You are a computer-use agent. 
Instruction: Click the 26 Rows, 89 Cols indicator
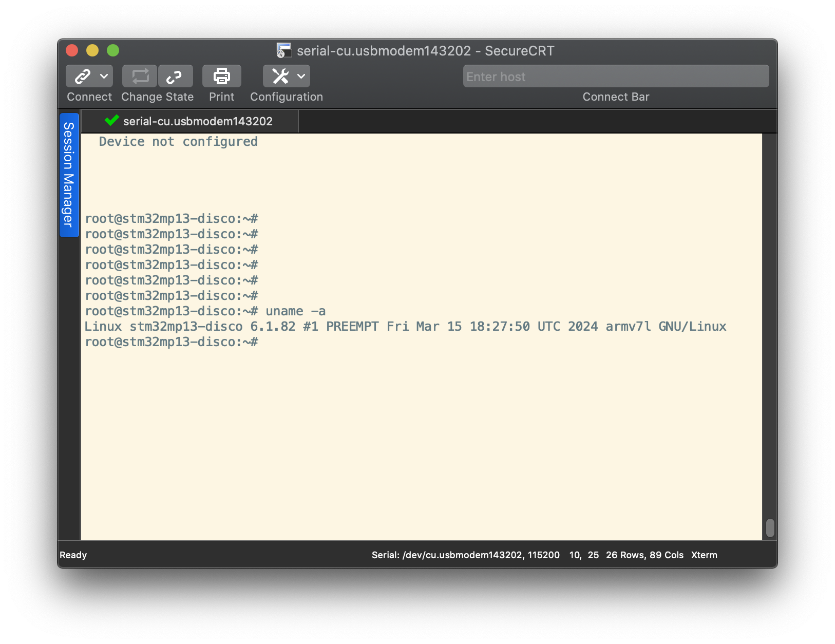[644, 555]
